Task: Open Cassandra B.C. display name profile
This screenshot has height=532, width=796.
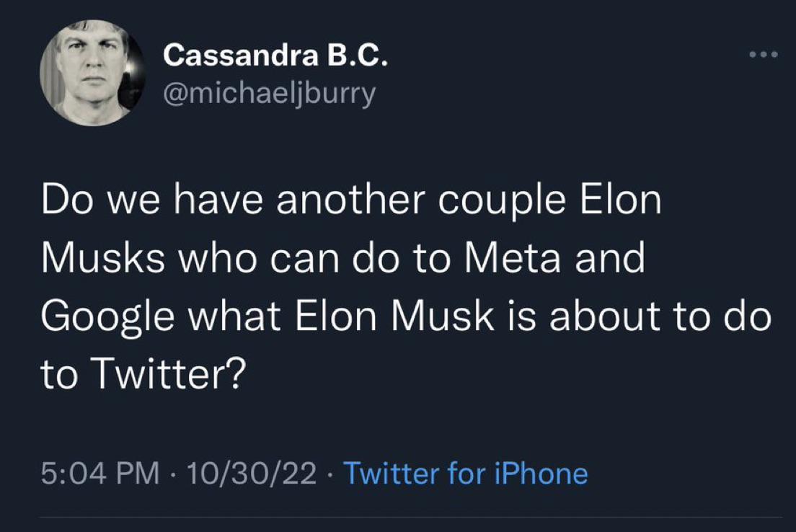Action: coord(276,55)
